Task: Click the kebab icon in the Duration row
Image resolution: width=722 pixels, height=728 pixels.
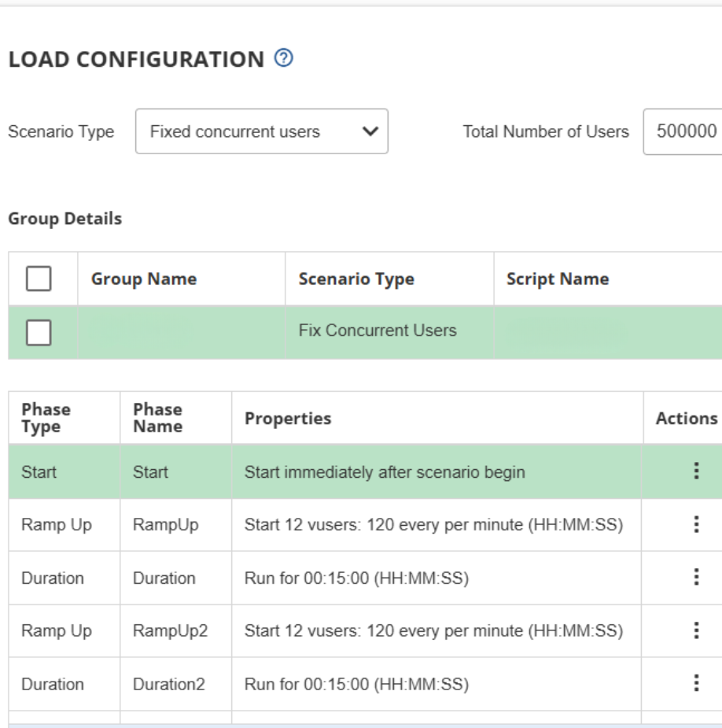Action: [695, 578]
